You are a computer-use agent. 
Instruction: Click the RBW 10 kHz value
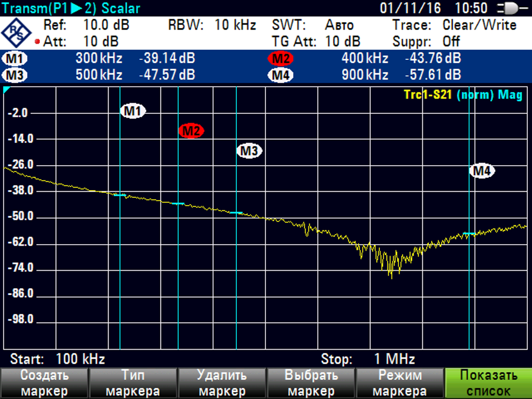(x=235, y=25)
